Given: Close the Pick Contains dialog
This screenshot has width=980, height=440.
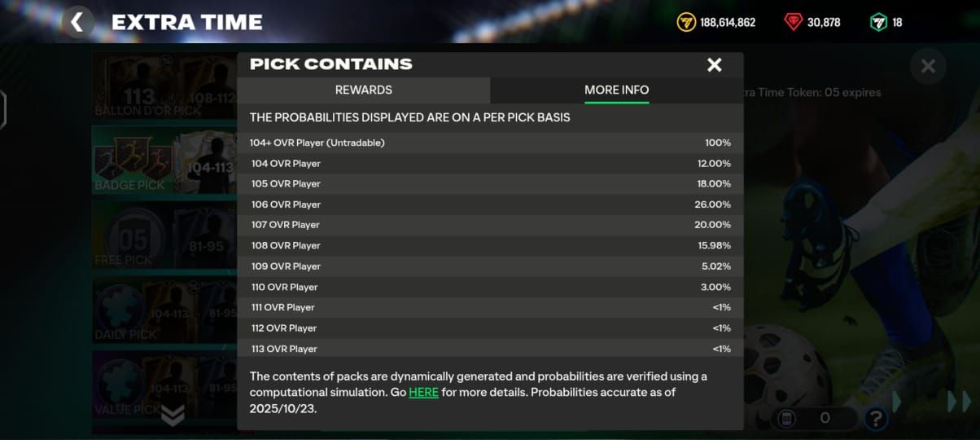Looking at the screenshot, I should point(714,65).
